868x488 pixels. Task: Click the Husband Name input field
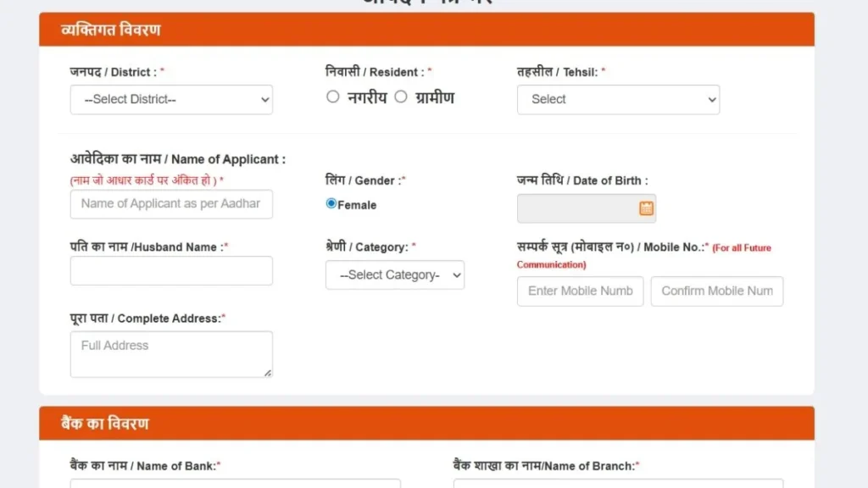click(x=171, y=270)
